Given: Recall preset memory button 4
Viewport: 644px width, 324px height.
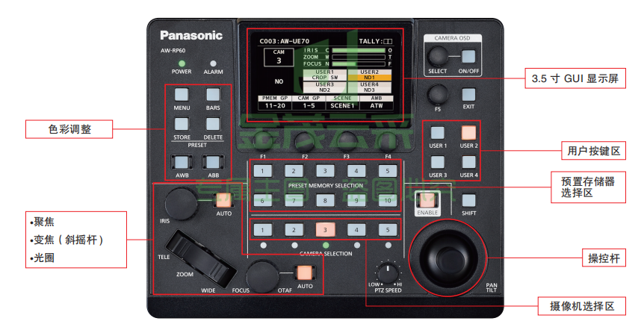Looking at the screenshot, I should (356, 171).
